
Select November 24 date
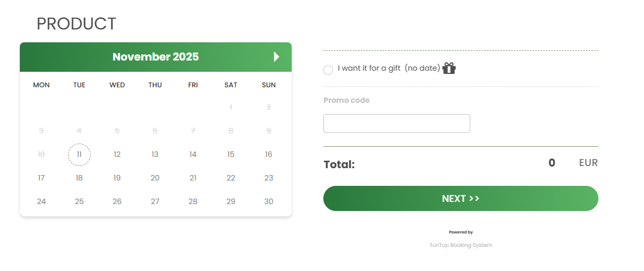coord(41,201)
